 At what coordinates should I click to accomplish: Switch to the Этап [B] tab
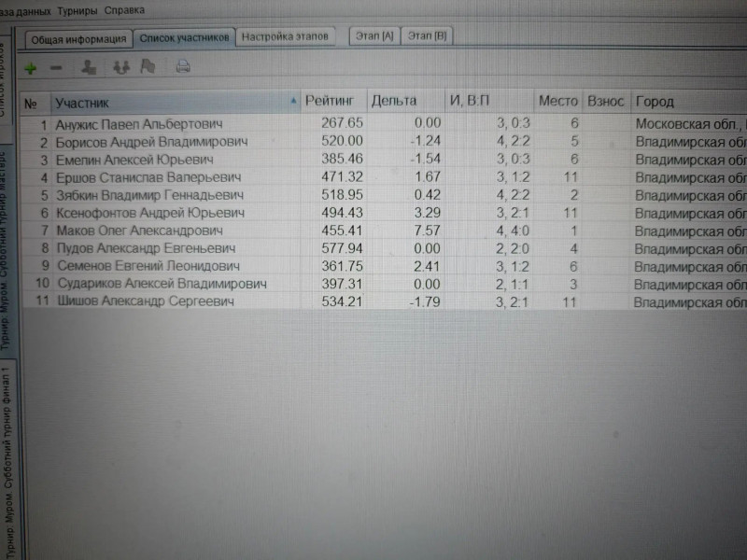point(427,35)
